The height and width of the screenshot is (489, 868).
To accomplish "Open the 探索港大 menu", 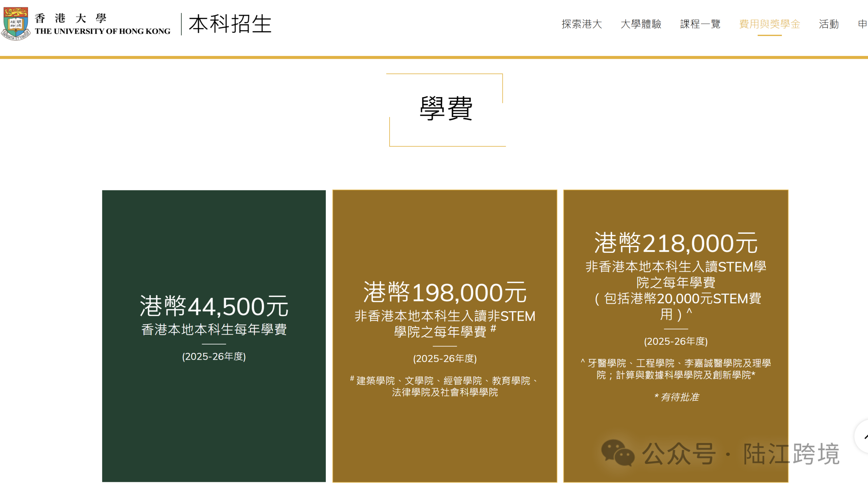I will coord(581,24).
